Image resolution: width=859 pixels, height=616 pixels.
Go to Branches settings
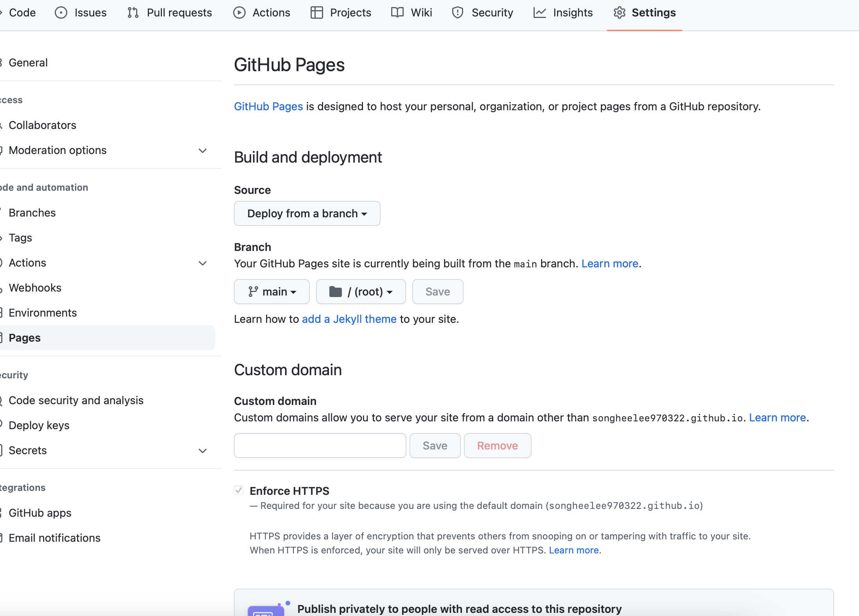click(x=108, y=213)
